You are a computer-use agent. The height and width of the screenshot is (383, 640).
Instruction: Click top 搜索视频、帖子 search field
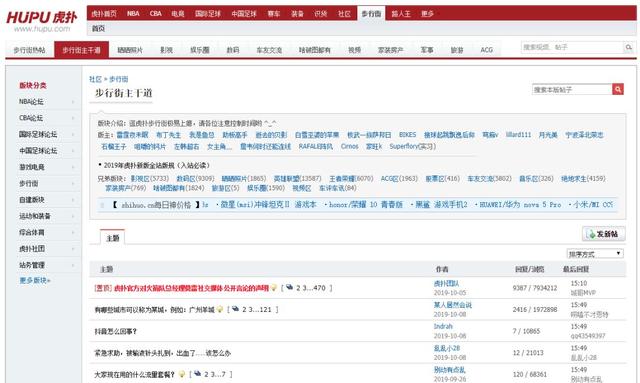coord(572,47)
